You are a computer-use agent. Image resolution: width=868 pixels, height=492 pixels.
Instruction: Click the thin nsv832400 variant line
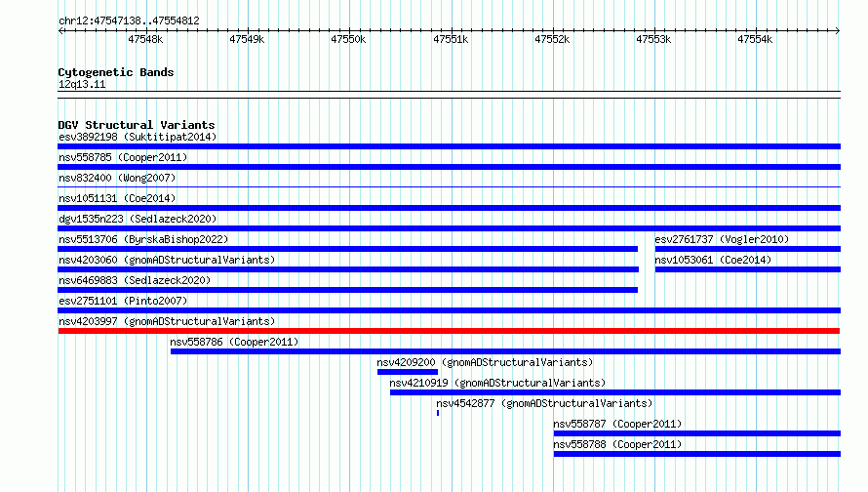(x=449, y=186)
